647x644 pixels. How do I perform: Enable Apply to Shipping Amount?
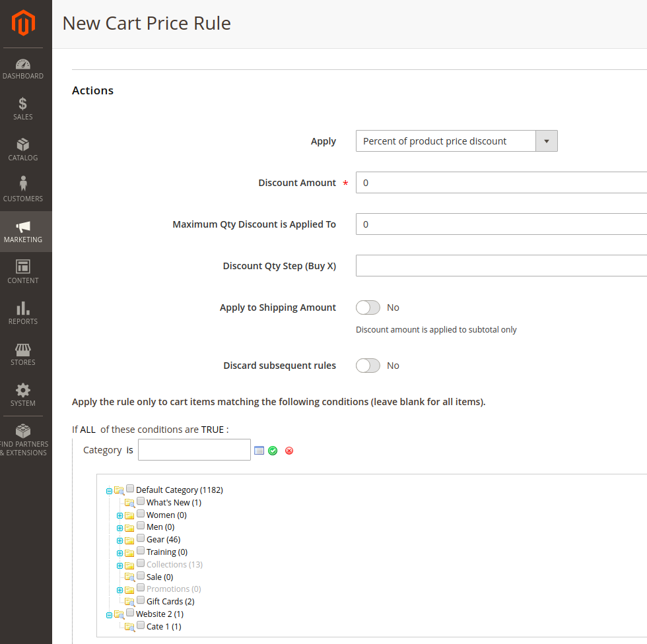point(368,307)
